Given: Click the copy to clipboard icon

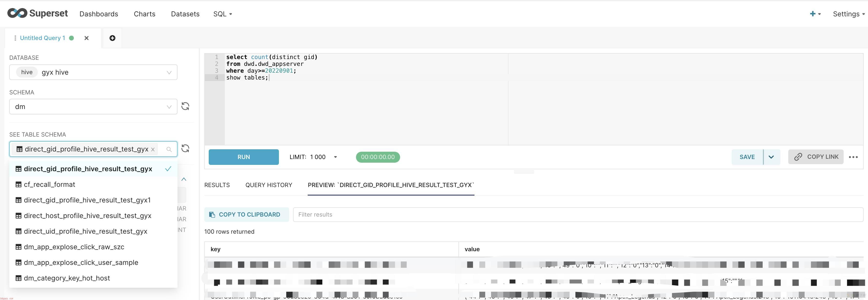Looking at the screenshot, I should click(213, 214).
